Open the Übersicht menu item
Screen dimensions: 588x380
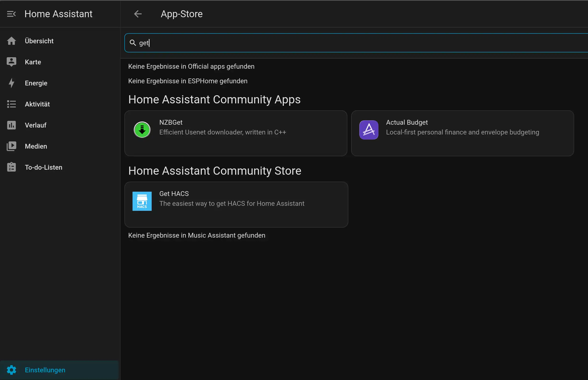coord(59,41)
